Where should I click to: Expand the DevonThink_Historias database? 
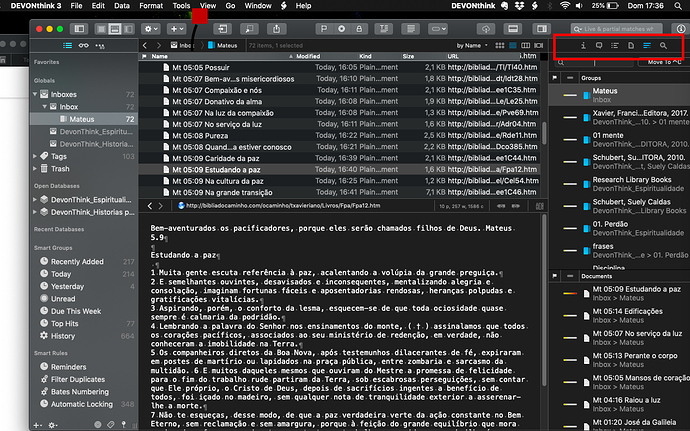click(x=35, y=212)
